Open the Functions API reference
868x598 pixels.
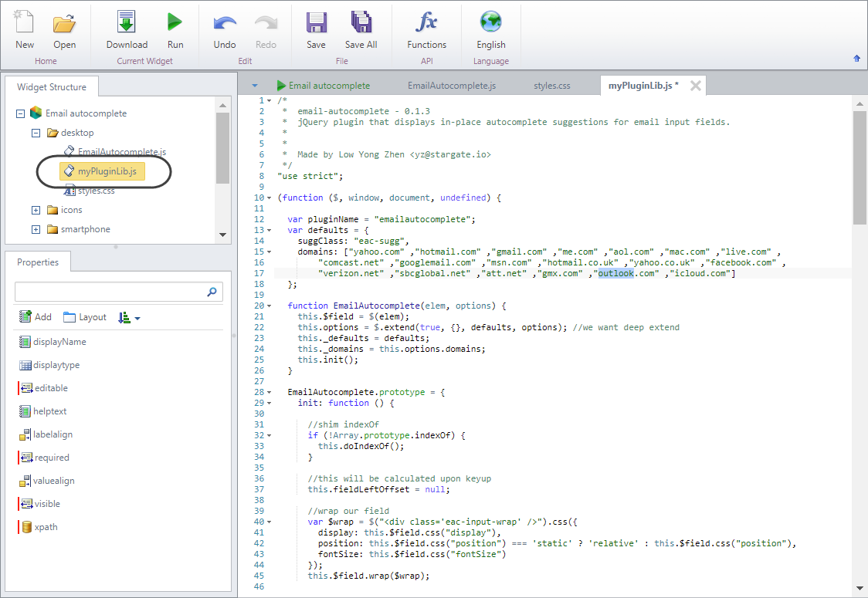tap(426, 22)
